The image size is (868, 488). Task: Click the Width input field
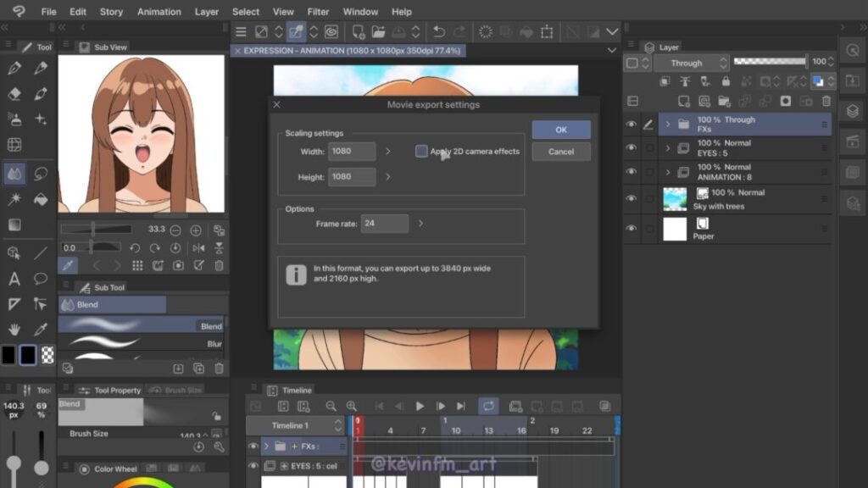pos(352,152)
